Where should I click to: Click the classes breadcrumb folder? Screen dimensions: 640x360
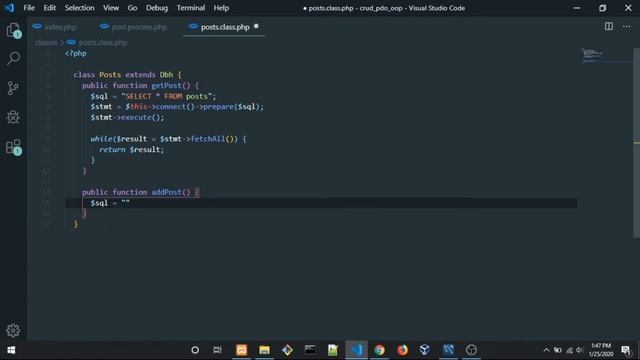pyautogui.click(x=46, y=42)
